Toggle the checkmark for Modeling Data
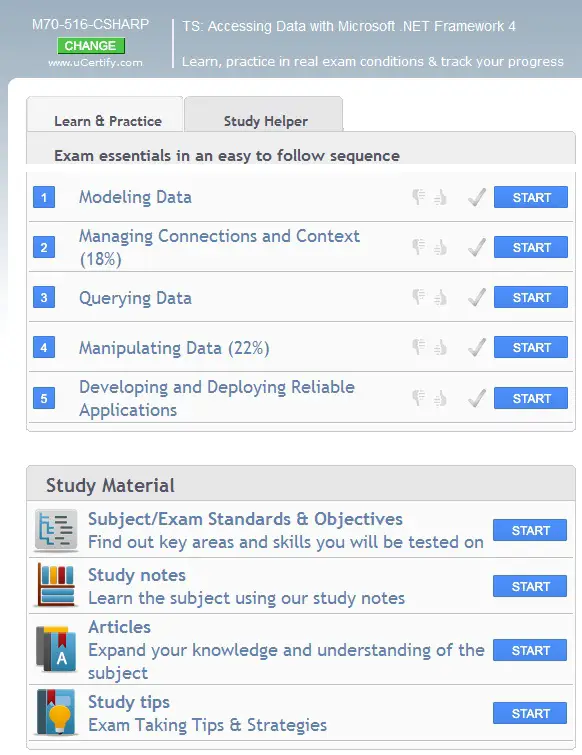 (x=477, y=197)
